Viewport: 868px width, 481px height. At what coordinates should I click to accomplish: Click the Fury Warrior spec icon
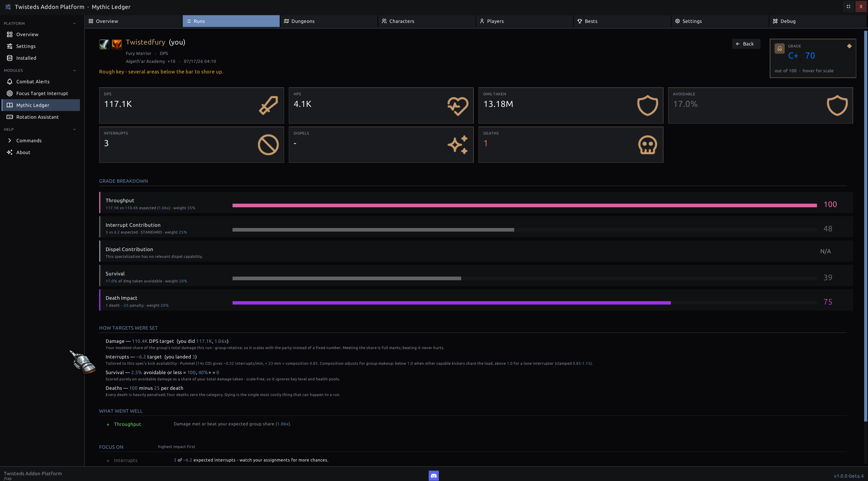point(117,45)
